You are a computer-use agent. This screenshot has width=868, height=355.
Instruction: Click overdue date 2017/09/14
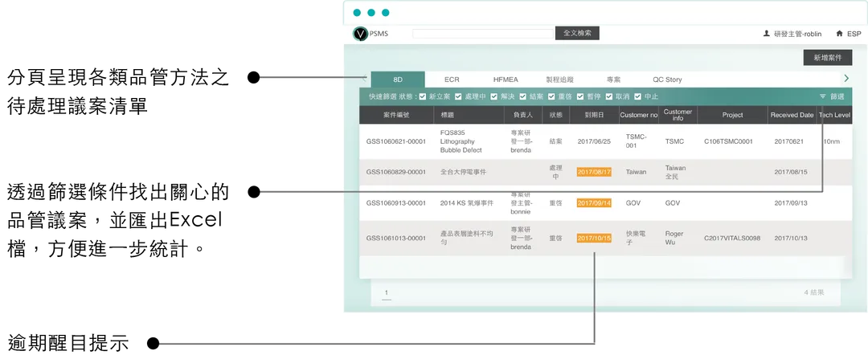coord(594,203)
